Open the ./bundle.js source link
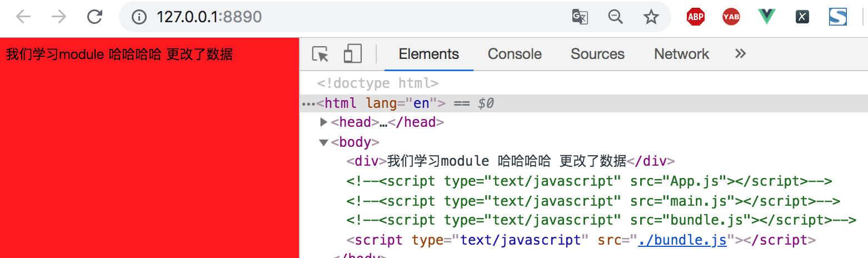 tap(682, 240)
